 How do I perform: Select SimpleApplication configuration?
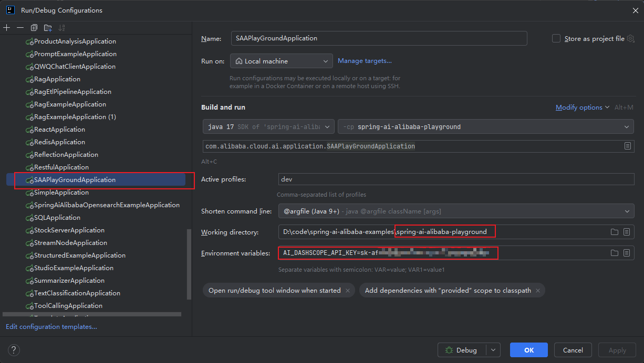tap(61, 193)
